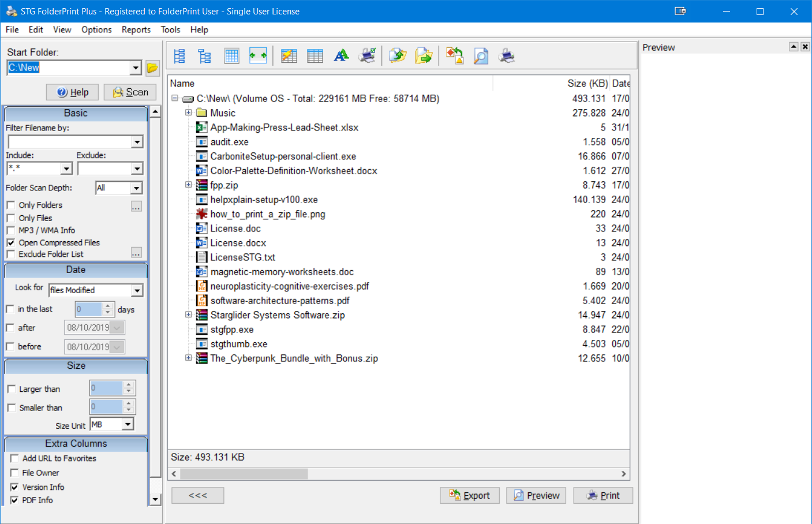Image resolution: width=812 pixels, height=524 pixels.
Task: Click the stgfpp.exe application icon
Action: point(201,330)
